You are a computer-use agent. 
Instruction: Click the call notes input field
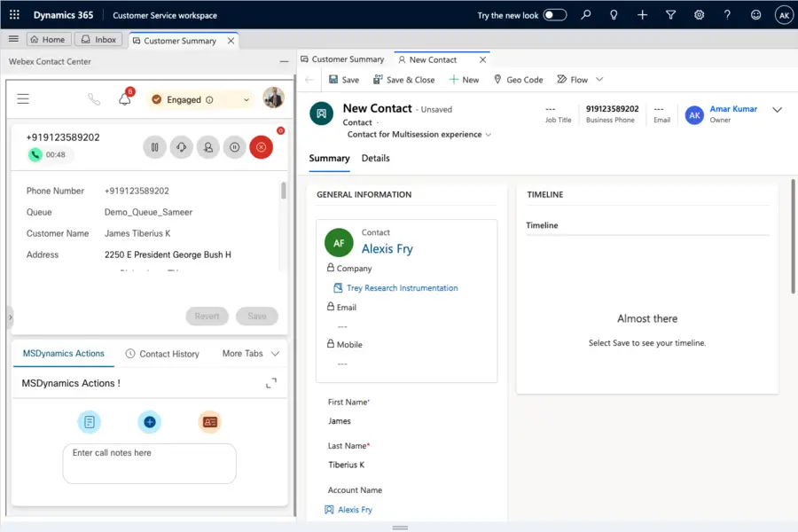click(x=150, y=463)
